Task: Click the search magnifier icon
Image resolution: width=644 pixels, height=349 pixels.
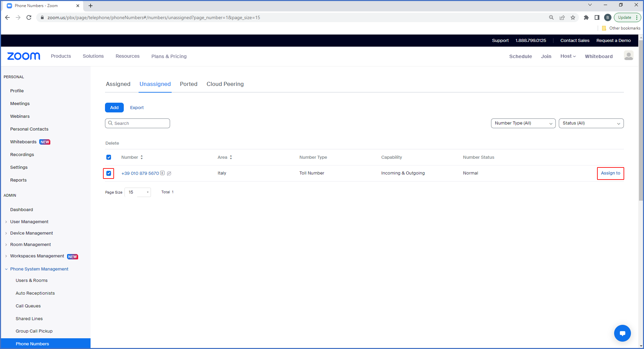Action: coord(110,123)
